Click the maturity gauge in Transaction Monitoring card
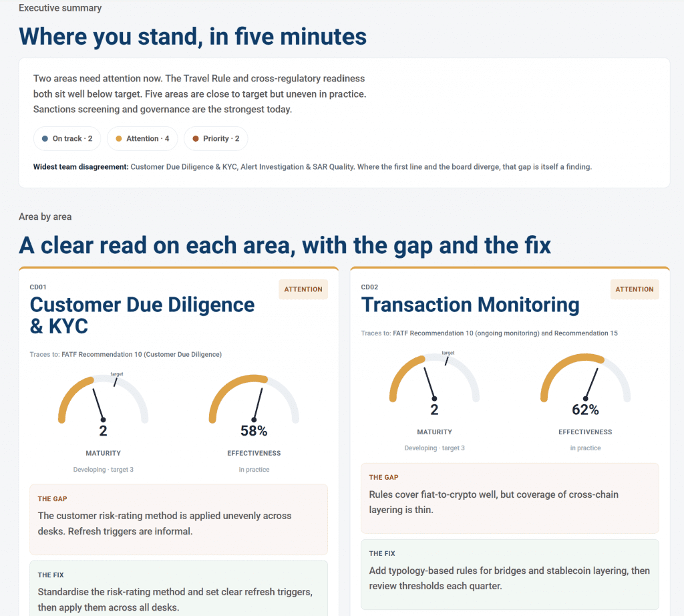 coord(434,377)
